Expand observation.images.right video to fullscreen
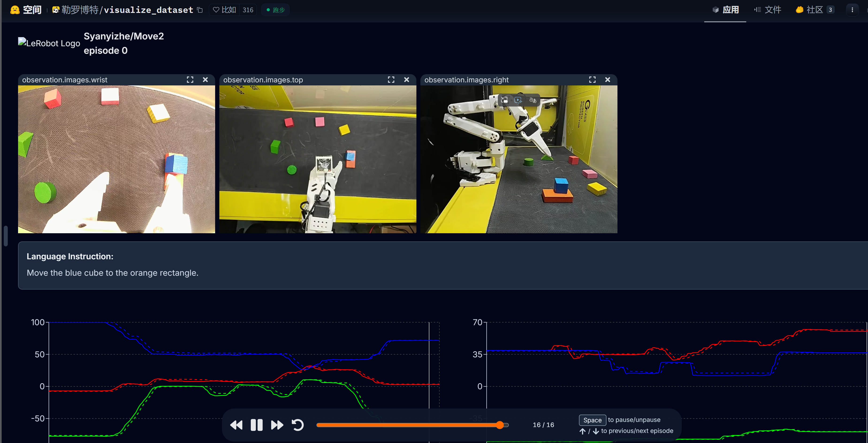Image resolution: width=868 pixels, height=443 pixels. click(592, 80)
